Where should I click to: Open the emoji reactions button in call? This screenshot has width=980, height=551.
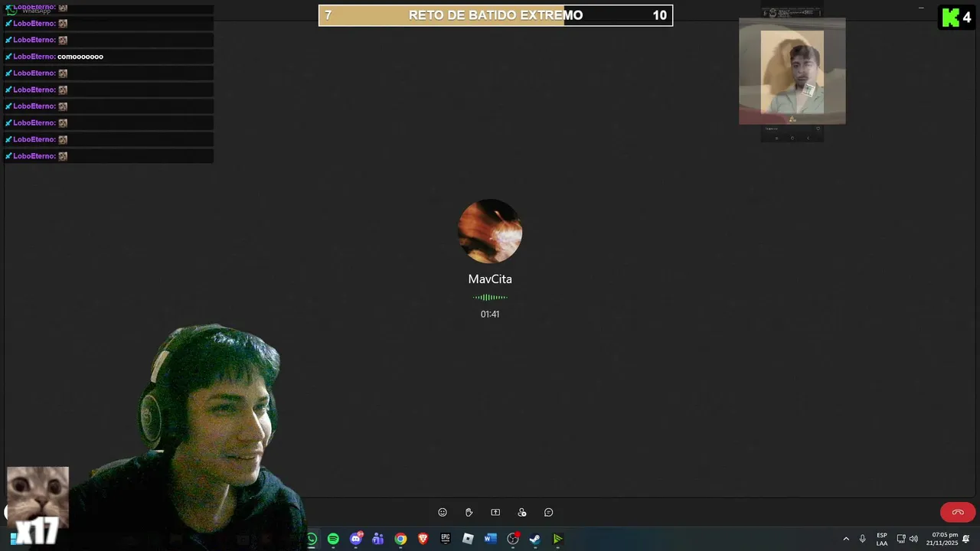443,513
